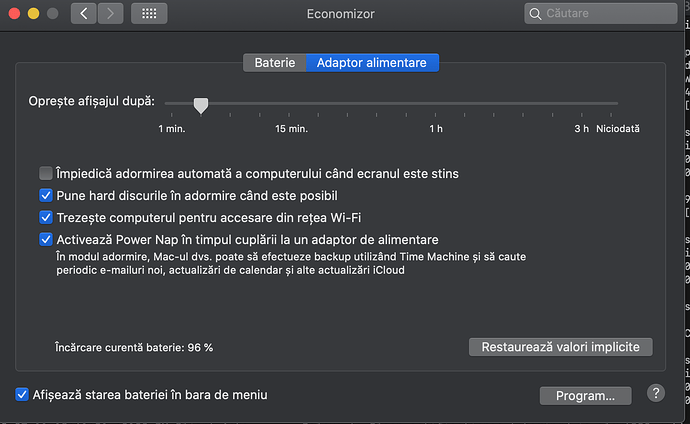Viewport: 690px width, 424px height.
Task: Enable "Împiedică adormirea automată" checkbox
Action: pos(46,173)
